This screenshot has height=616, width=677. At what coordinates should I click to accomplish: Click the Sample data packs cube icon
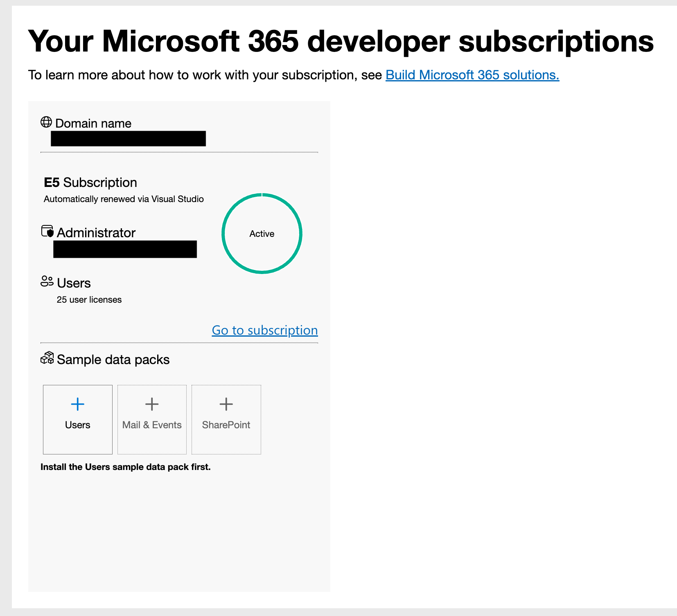pos(47,358)
